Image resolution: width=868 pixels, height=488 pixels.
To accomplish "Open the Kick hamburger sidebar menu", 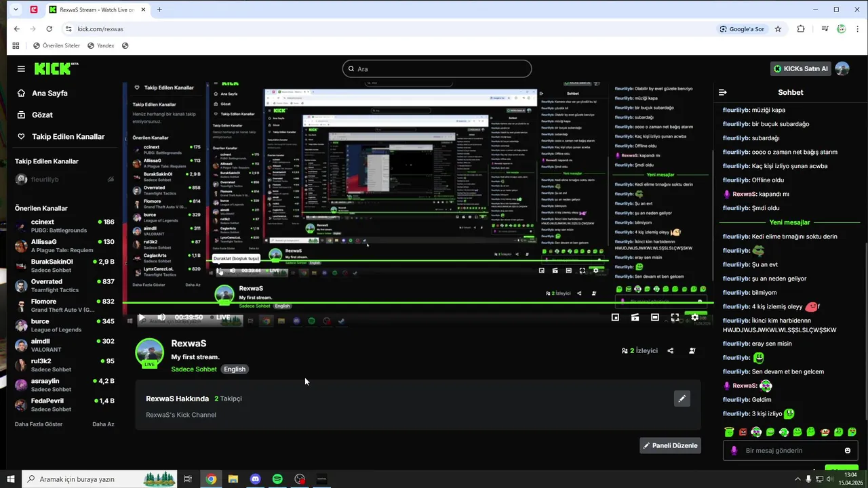I will 21,68.
